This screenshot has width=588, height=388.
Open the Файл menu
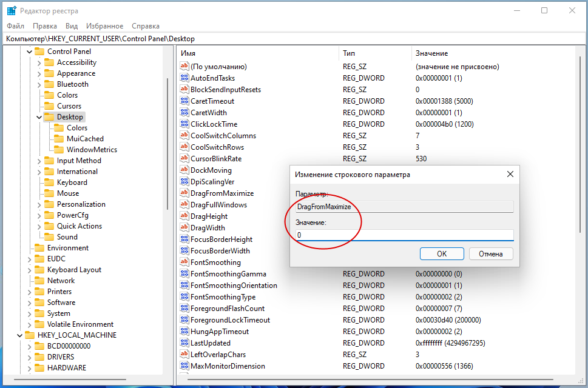pos(15,26)
